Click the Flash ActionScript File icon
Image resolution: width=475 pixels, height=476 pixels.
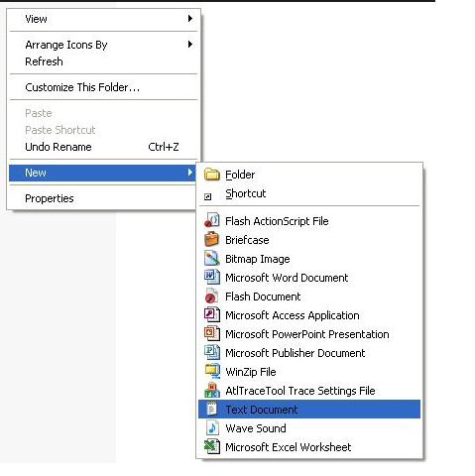[212, 220]
